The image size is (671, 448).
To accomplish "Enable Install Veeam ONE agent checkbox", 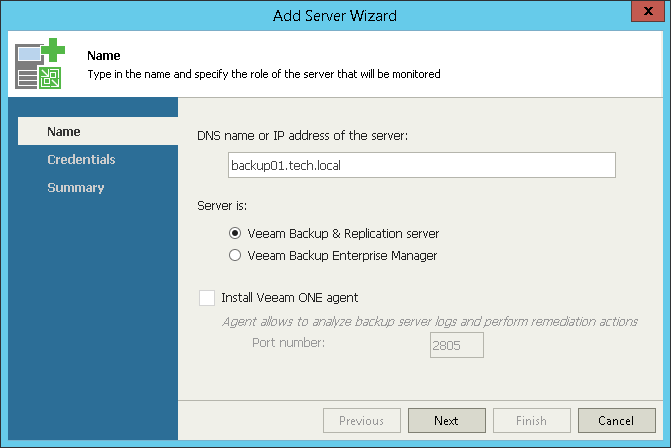I will pyautogui.click(x=207, y=297).
